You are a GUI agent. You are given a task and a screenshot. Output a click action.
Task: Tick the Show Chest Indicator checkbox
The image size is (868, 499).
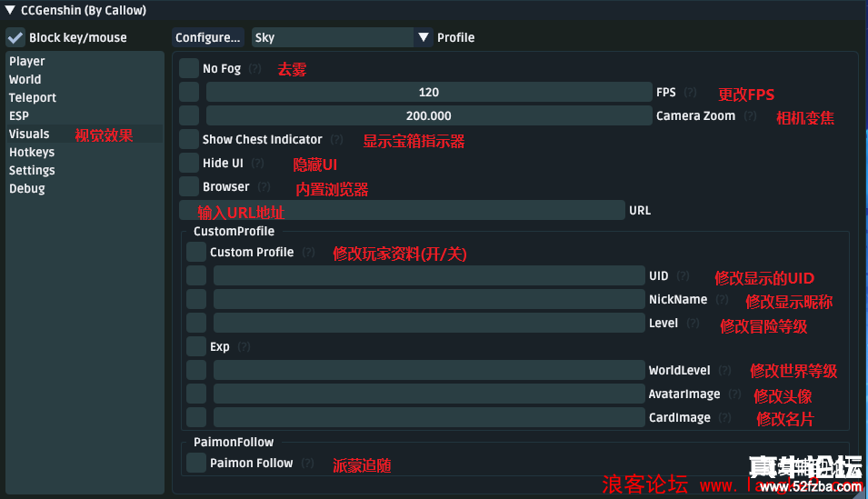tap(189, 140)
